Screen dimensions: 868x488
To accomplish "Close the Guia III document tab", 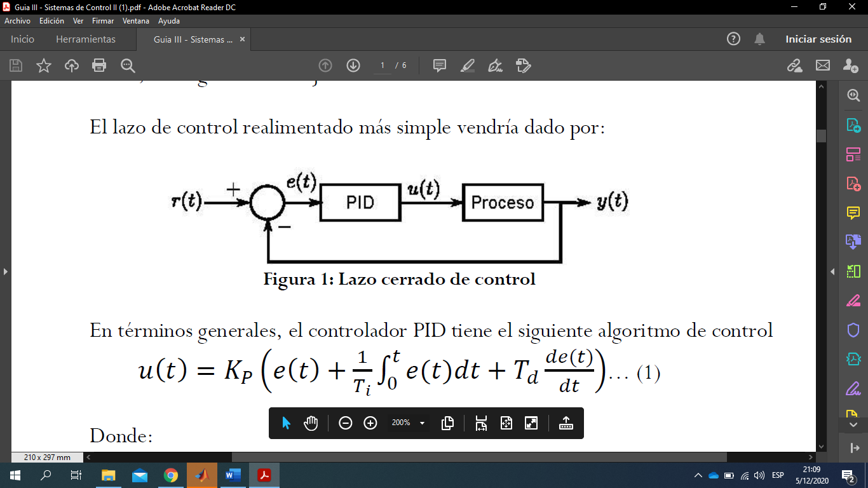I will [241, 39].
